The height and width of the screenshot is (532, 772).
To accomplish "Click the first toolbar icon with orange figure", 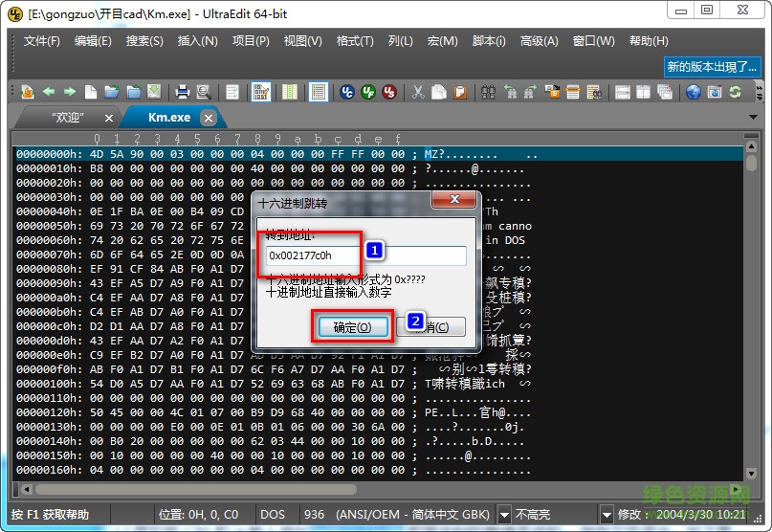I will tap(28, 92).
